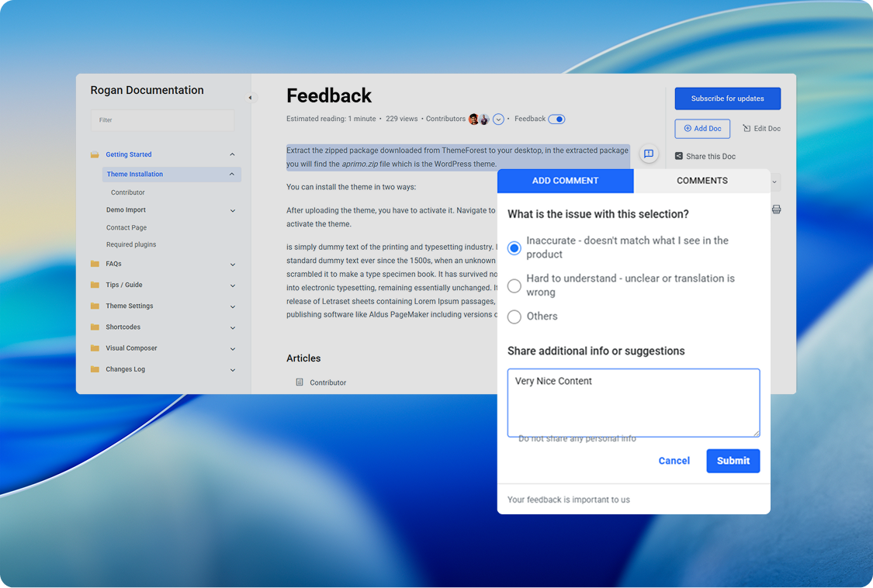Collapse the sidebar with the arrow handle
The width and height of the screenshot is (873, 588).
(x=250, y=98)
